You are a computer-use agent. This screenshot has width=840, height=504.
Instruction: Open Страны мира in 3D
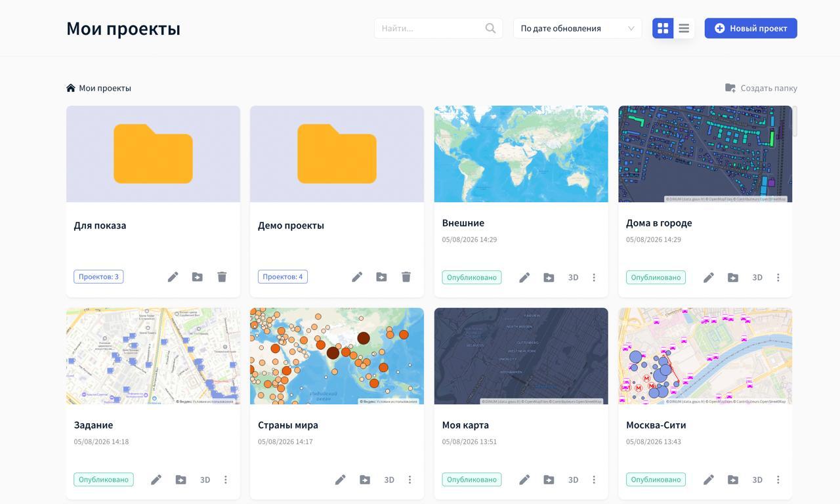[x=389, y=480]
